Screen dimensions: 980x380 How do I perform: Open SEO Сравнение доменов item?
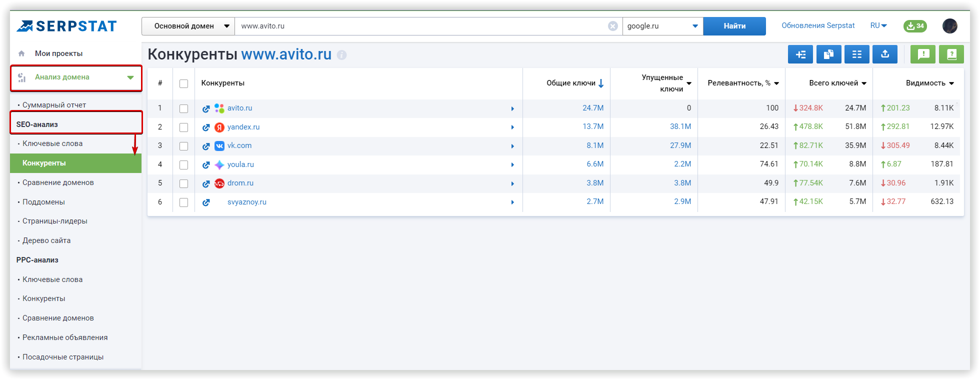pos(58,182)
